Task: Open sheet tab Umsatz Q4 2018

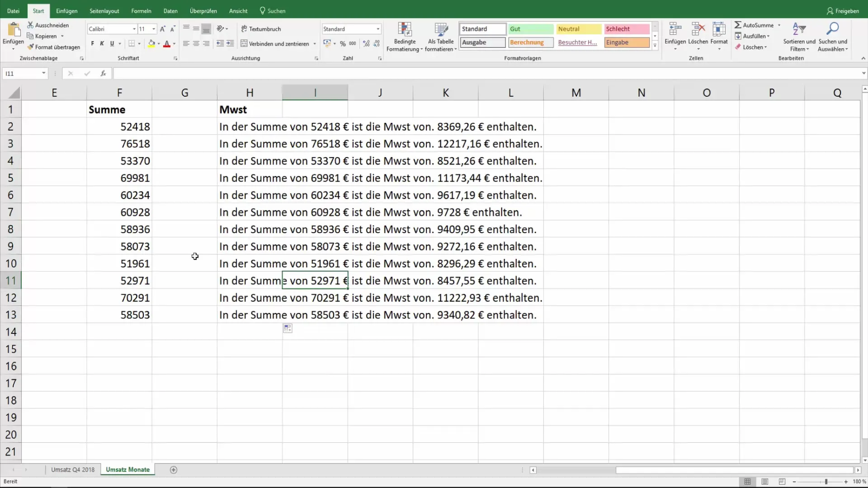Action: (73, 470)
